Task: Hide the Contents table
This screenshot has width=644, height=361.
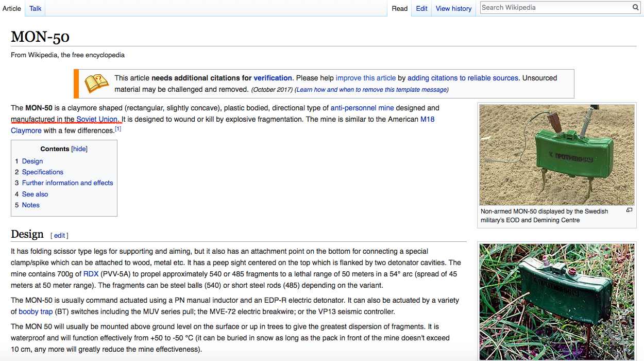Action: pyautogui.click(x=79, y=149)
